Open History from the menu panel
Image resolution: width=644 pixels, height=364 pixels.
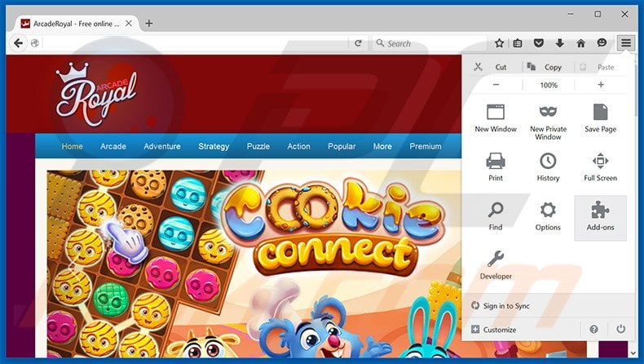coord(548,166)
